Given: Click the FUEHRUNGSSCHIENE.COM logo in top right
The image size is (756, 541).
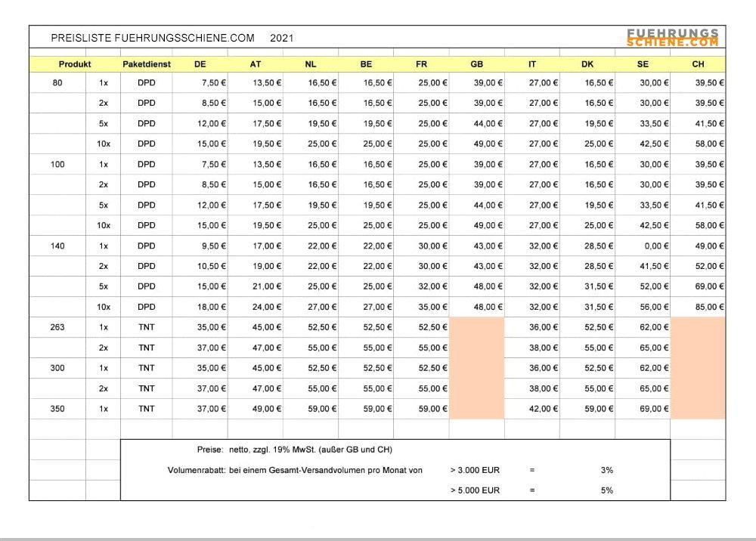Looking at the screenshot, I should (672, 38).
